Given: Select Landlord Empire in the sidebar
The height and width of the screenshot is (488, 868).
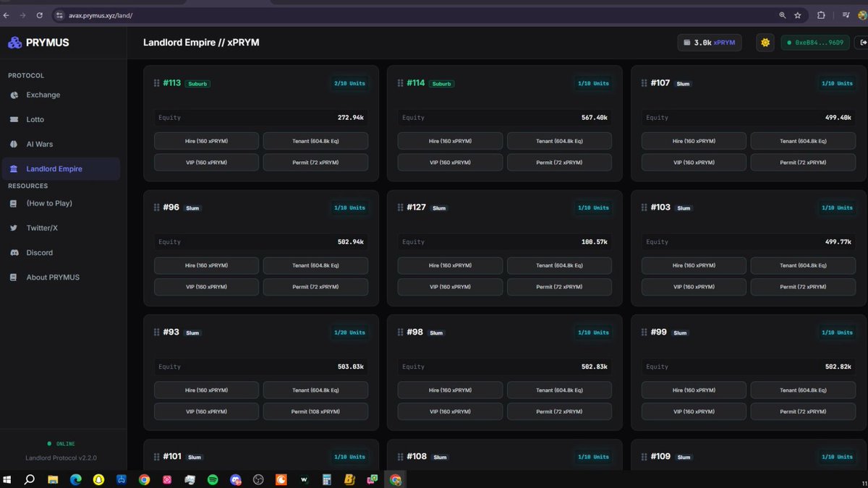Looking at the screenshot, I should click(x=60, y=168).
